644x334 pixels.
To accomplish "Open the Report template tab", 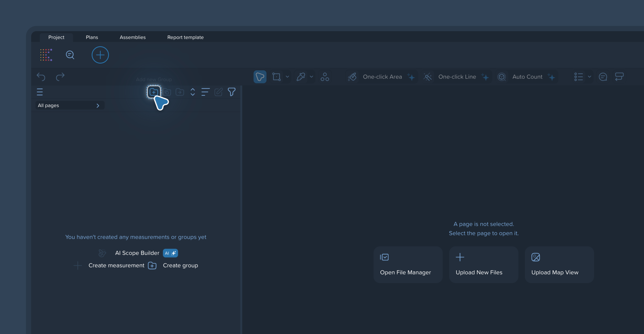I will (185, 37).
